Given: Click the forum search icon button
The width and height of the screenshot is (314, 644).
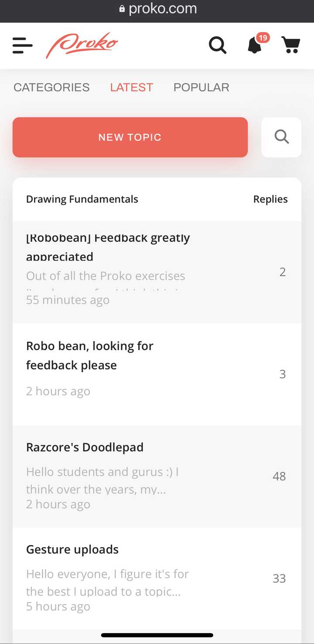Looking at the screenshot, I should point(281,137).
